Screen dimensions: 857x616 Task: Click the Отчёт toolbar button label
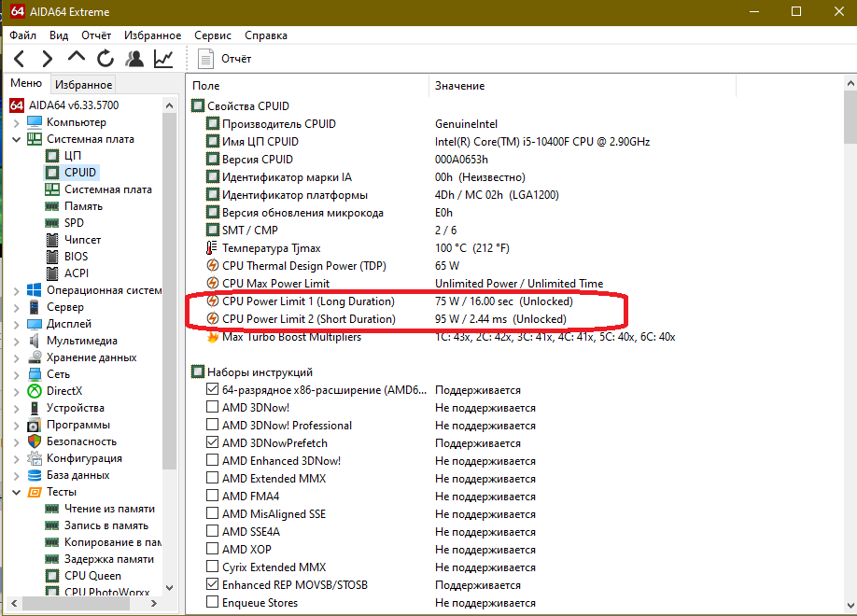pyautogui.click(x=236, y=59)
